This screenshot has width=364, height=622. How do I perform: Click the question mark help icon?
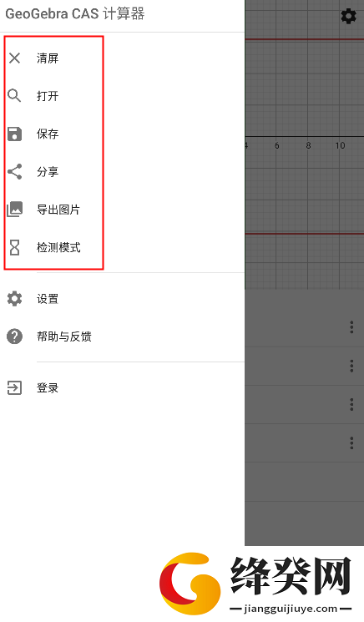[15, 336]
